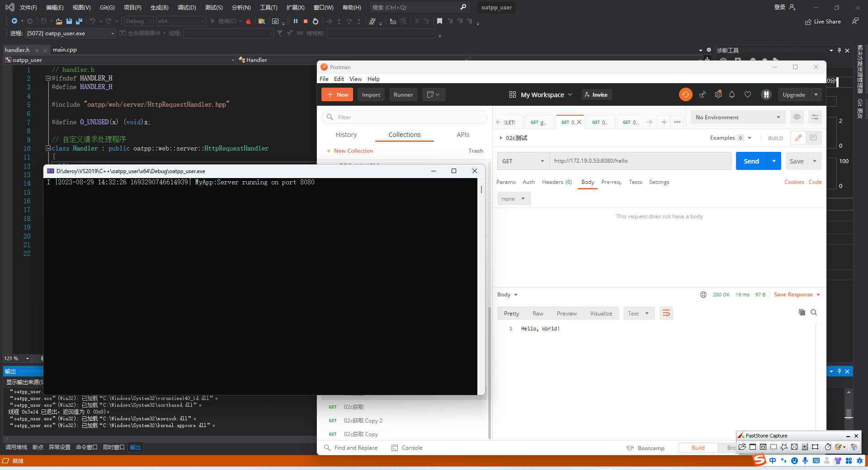Copy response body with copy icon
This screenshot has width=868, height=470.
tap(801, 312)
